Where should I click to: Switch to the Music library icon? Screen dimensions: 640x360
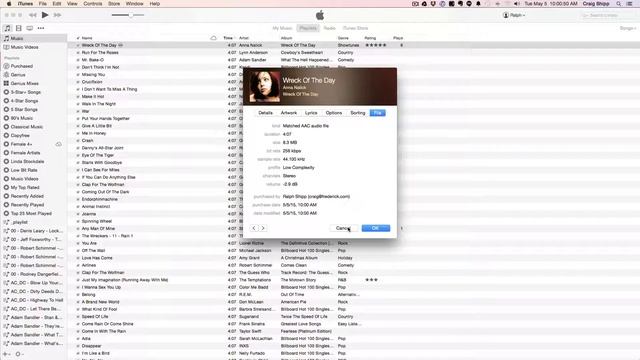tap(7, 28)
